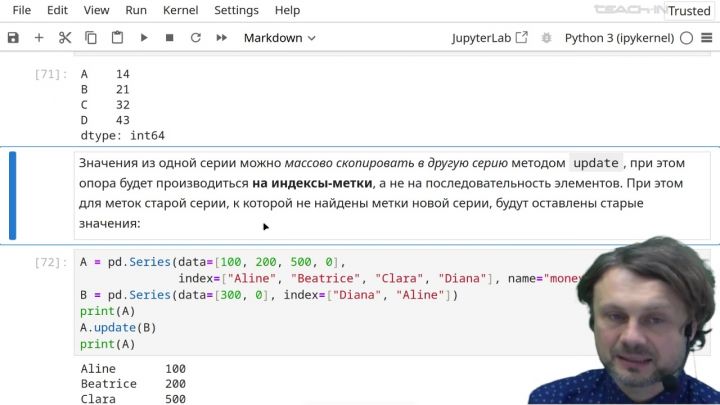This screenshot has height=405, width=720.
Task: Open the Settings menu
Action: click(x=236, y=10)
